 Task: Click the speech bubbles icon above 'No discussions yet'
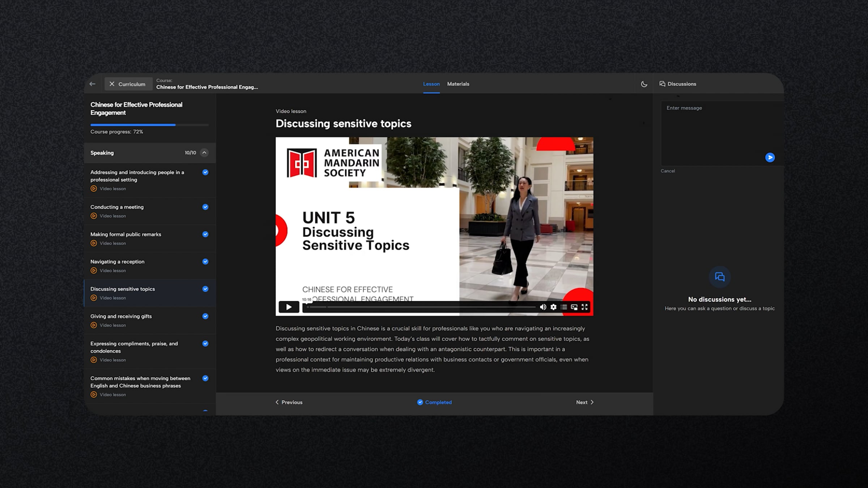coord(720,277)
